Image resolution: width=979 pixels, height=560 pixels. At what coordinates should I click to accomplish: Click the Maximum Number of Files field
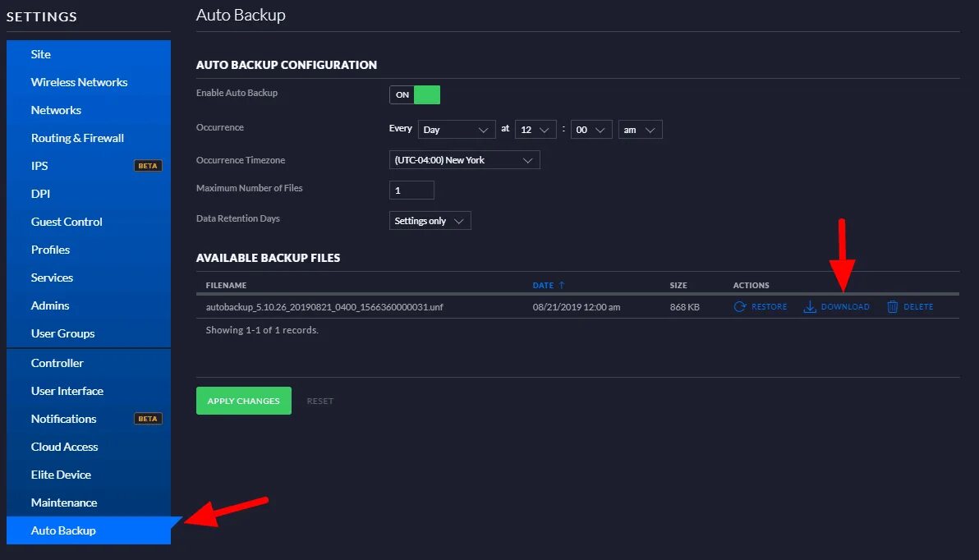tap(411, 190)
